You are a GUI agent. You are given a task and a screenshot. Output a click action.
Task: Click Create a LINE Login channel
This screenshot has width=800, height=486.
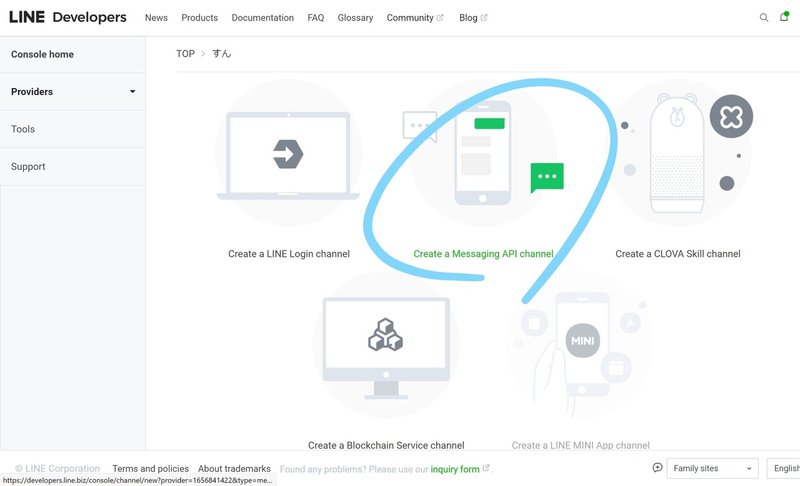pyautogui.click(x=289, y=253)
